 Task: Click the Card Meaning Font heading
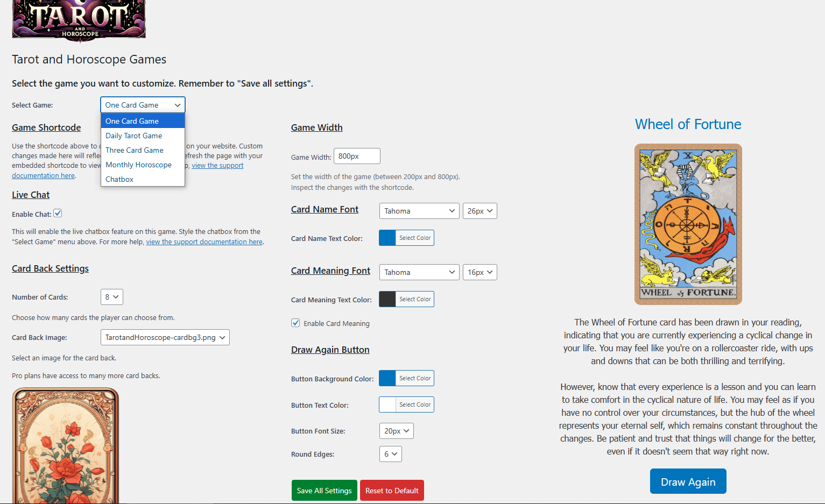330,271
